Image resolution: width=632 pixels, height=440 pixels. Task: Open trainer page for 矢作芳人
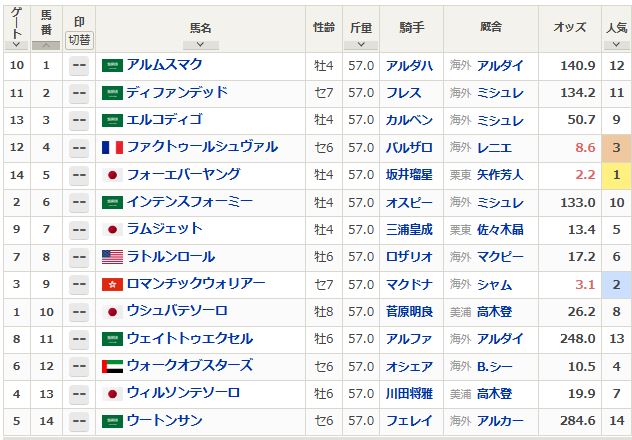pyautogui.click(x=500, y=175)
